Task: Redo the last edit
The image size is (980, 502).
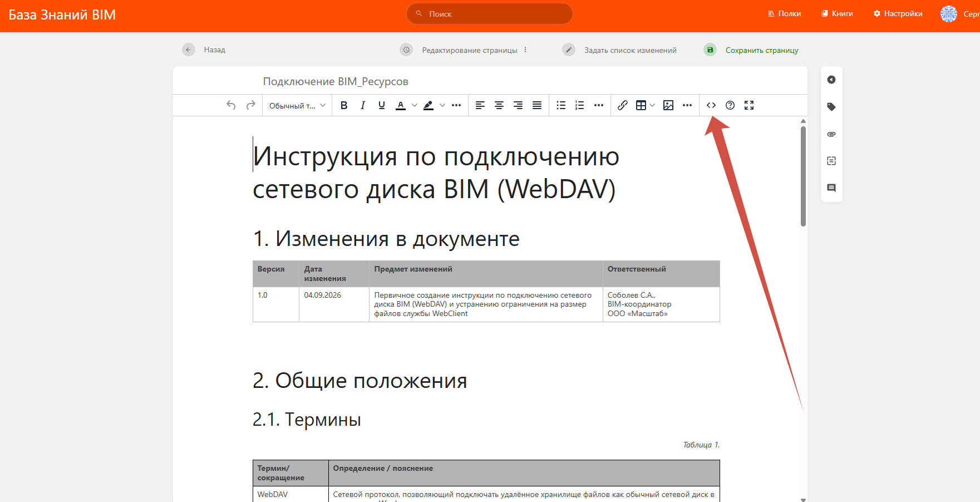Action: pyautogui.click(x=251, y=105)
